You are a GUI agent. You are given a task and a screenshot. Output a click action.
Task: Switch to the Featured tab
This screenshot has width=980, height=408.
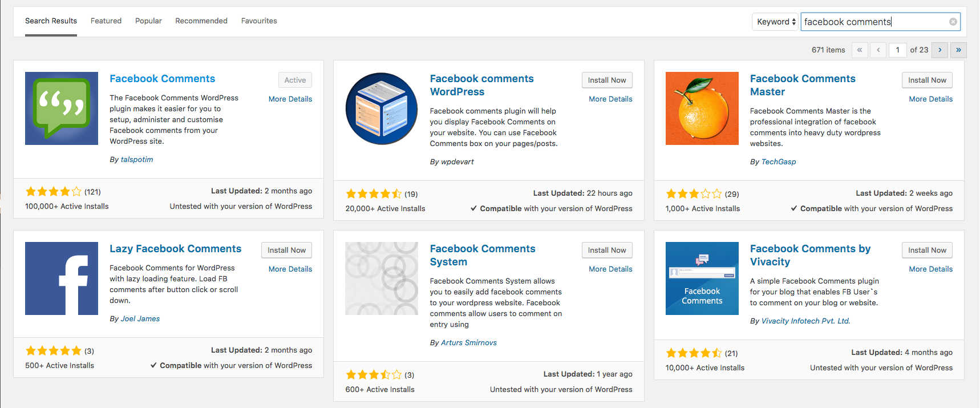(x=106, y=21)
